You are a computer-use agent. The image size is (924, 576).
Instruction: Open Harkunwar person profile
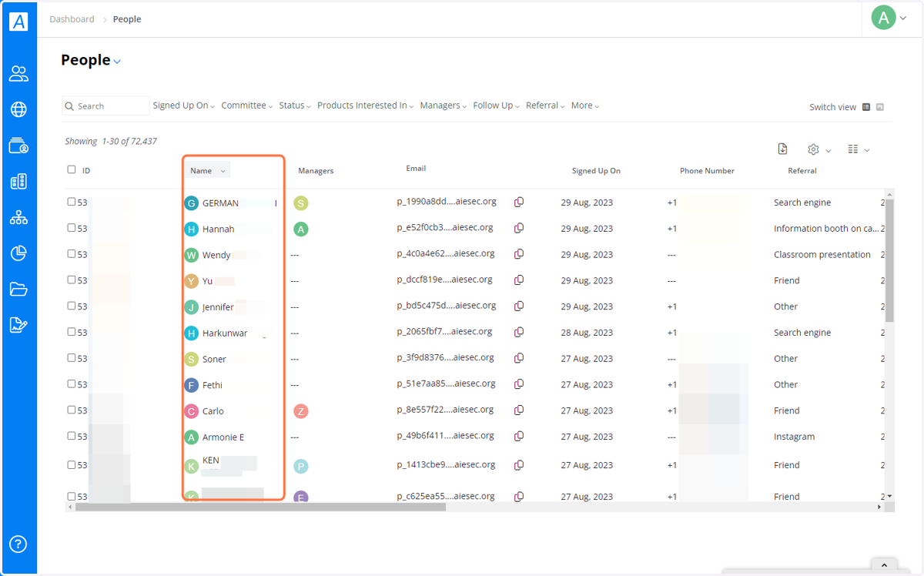point(225,333)
